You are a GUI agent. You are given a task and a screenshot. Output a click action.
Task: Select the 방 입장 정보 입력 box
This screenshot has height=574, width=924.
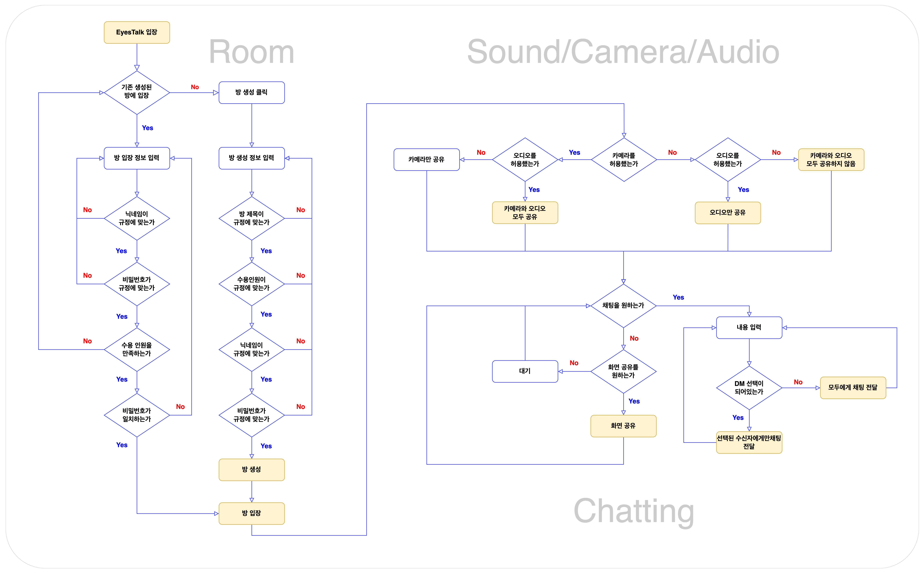137,158
